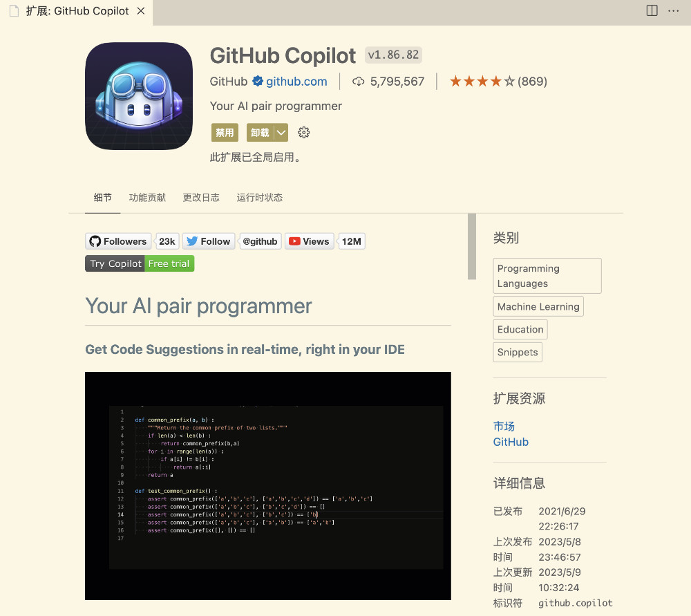Click the details page scrollbar thumb
The height and width of the screenshot is (616, 691).
tap(471, 247)
